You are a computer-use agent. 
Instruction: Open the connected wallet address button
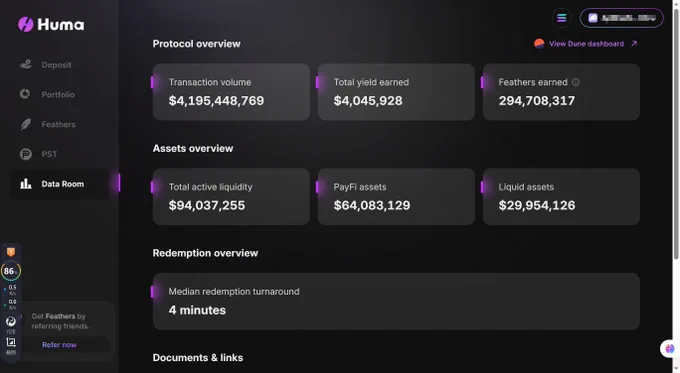pyautogui.click(x=621, y=18)
